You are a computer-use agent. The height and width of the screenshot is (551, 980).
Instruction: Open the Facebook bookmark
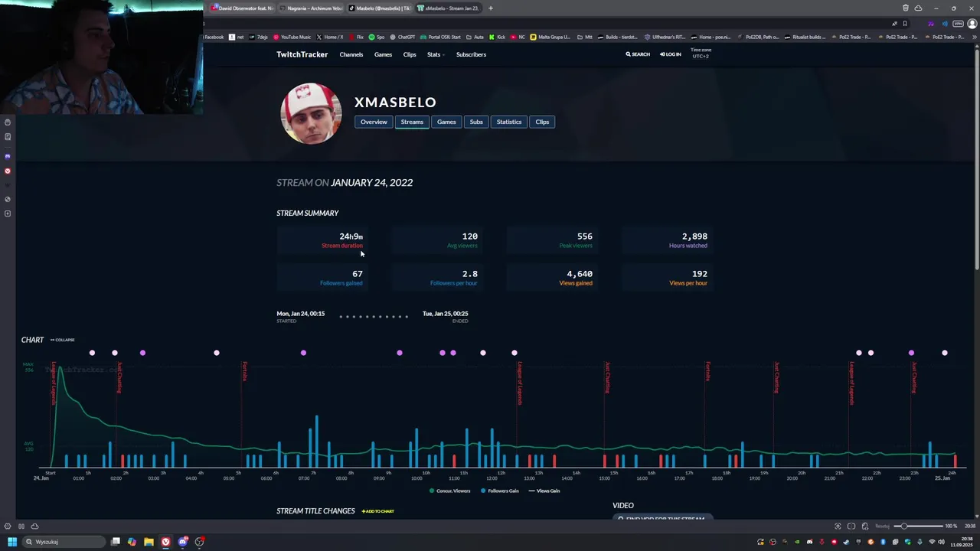(x=214, y=37)
